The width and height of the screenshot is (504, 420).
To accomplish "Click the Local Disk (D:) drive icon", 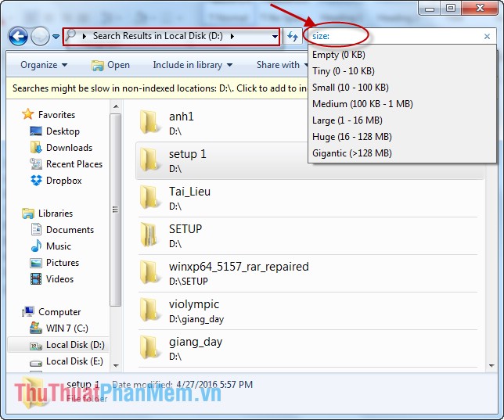I will pyautogui.click(x=36, y=346).
